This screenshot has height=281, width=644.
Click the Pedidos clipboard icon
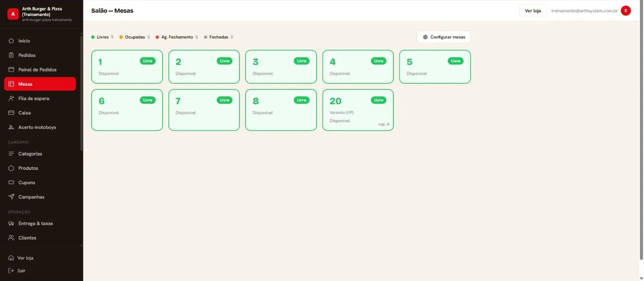(11, 55)
